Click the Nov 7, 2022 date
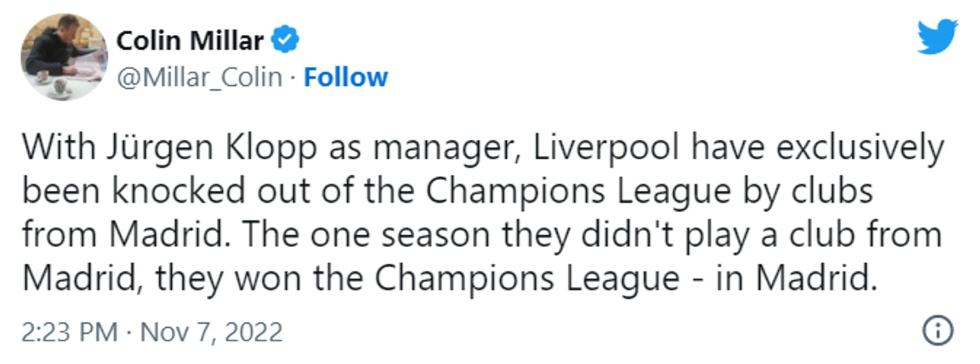This screenshot has height=364, width=980. (212, 332)
